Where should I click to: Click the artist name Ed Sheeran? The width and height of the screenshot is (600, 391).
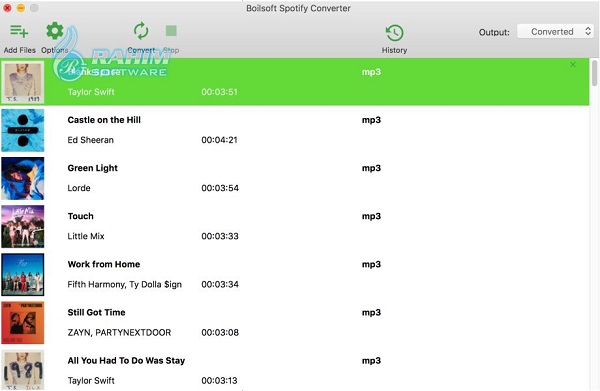coord(90,140)
